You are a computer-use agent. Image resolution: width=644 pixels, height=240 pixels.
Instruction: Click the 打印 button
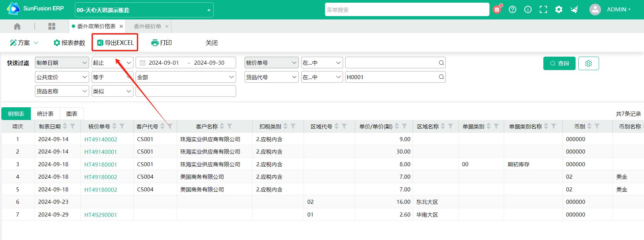click(162, 43)
